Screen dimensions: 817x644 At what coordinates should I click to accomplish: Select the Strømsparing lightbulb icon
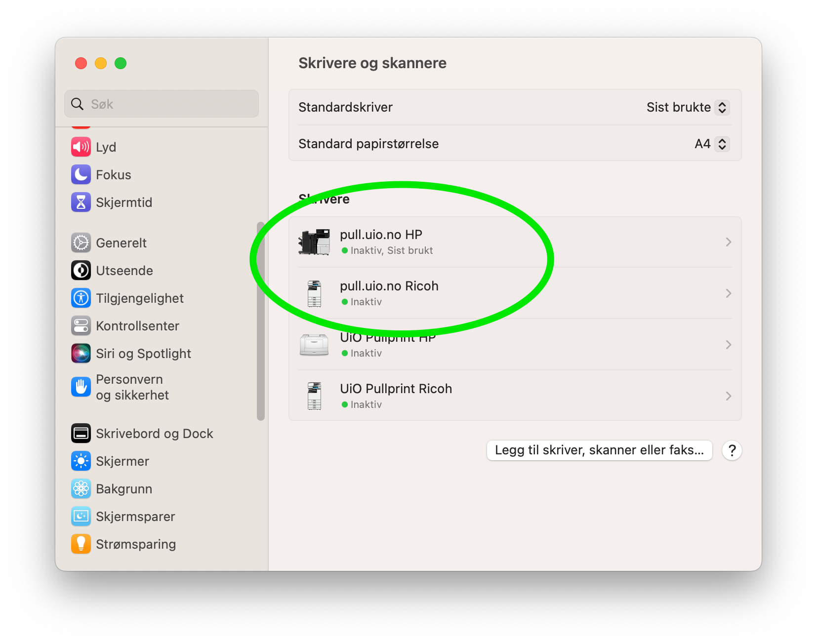pos(81,544)
